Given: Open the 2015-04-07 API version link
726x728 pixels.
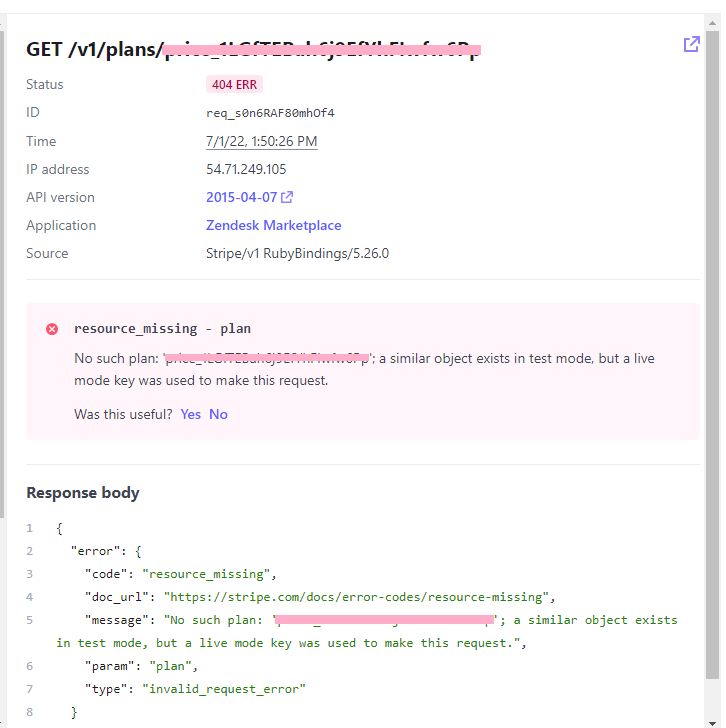Looking at the screenshot, I should coord(241,198).
